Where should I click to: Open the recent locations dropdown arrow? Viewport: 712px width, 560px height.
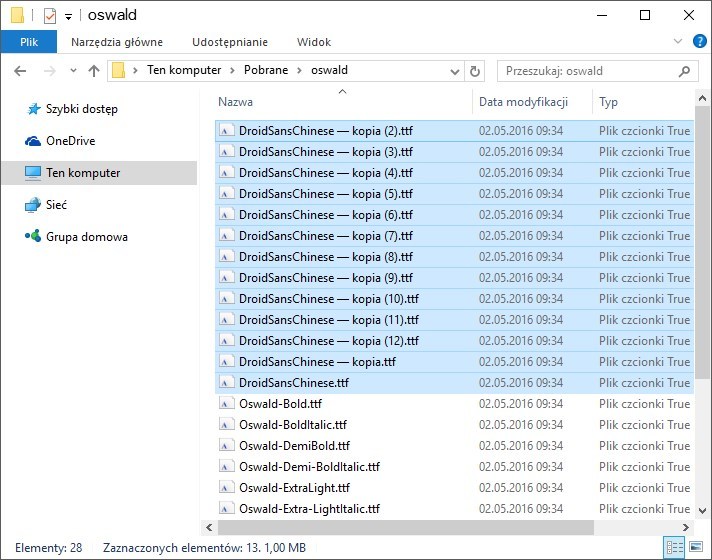pos(73,71)
